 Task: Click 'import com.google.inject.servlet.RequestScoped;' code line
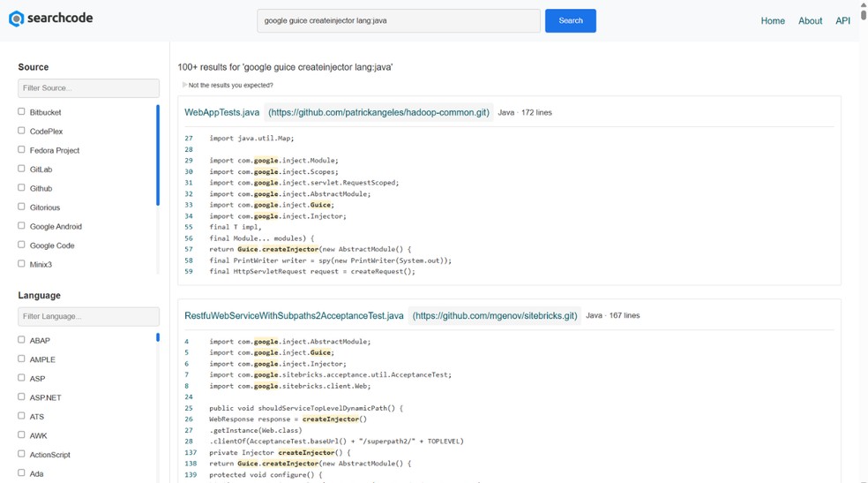[x=304, y=183]
